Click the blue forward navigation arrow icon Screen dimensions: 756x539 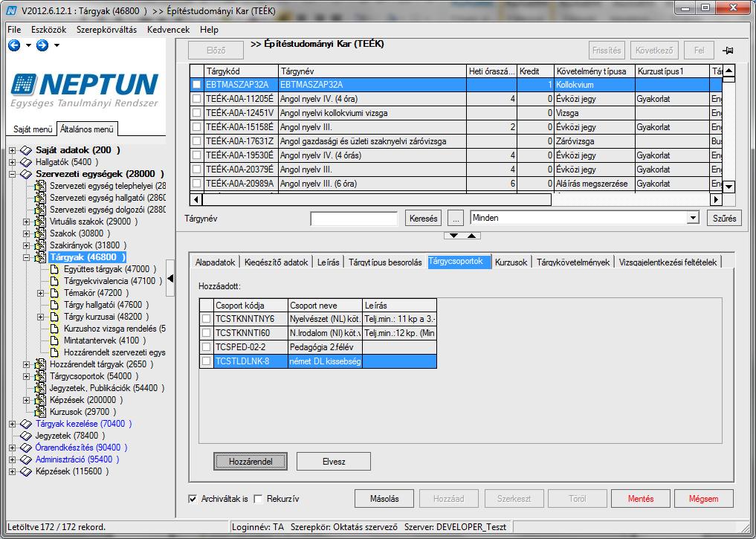click(x=42, y=45)
